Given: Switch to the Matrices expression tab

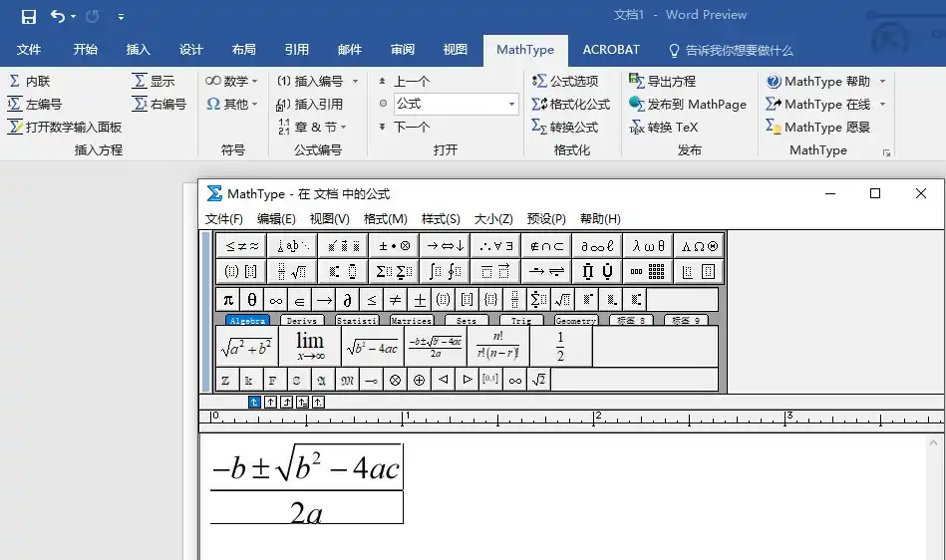Looking at the screenshot, I should [412, 321].
